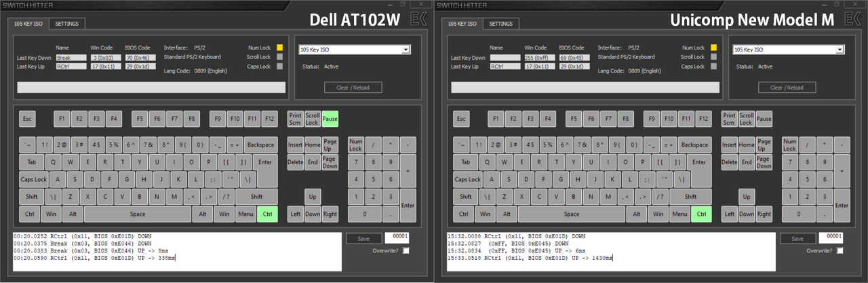Tick Overwrite? checkbox in Unicomp window

click(840, 250)
